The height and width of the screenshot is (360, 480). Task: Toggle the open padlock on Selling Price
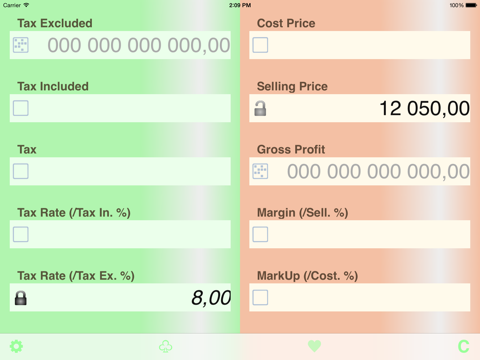(260, 108)
